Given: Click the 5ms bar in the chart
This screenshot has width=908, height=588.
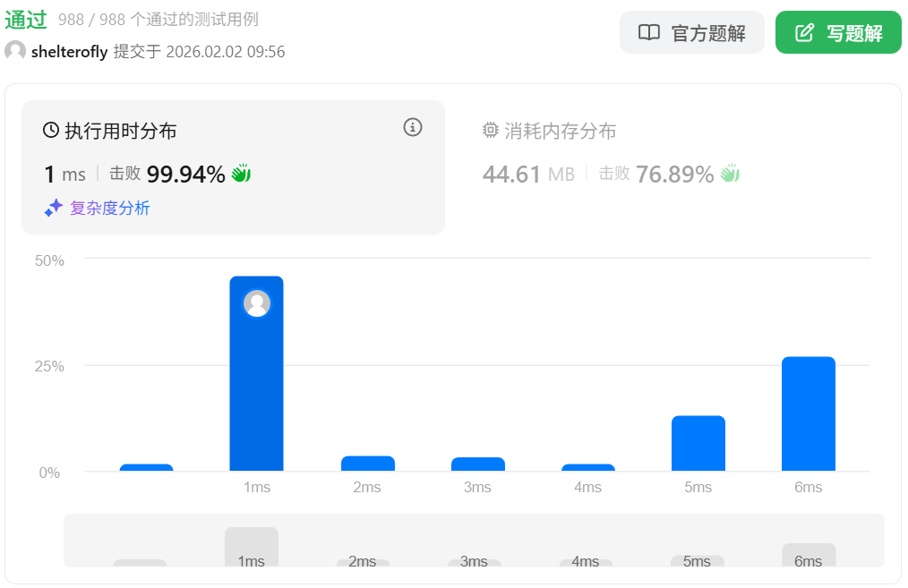Looking at the screenshot, I should 698,443.
